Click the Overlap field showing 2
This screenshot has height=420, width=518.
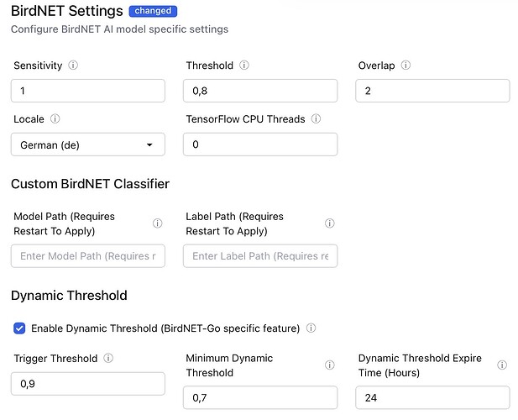(432, 91)
